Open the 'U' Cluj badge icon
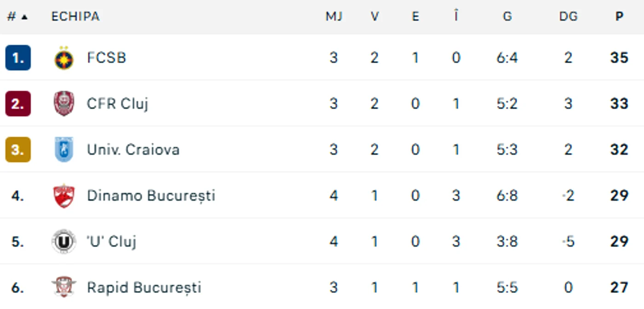 (x=64, y=241)
